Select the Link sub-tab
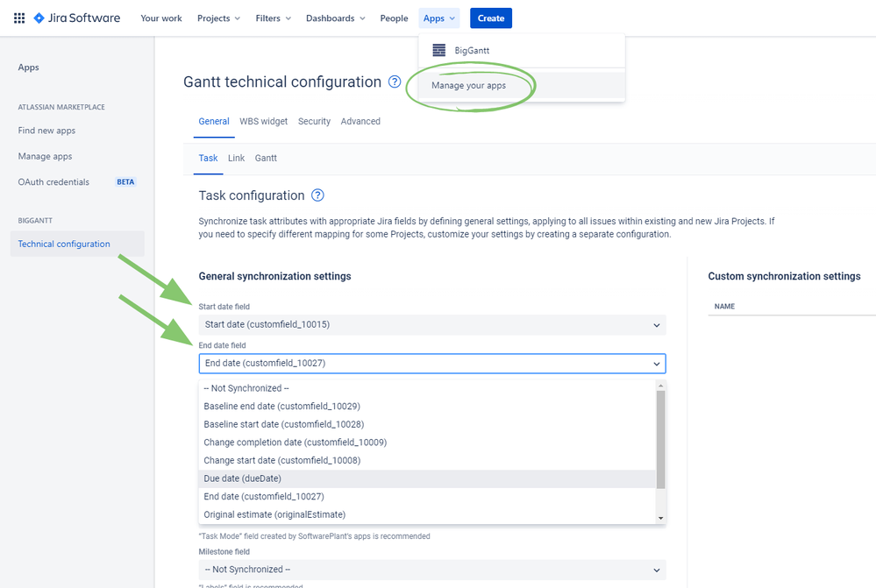The image size is (876, 588). tap(237, 158)
